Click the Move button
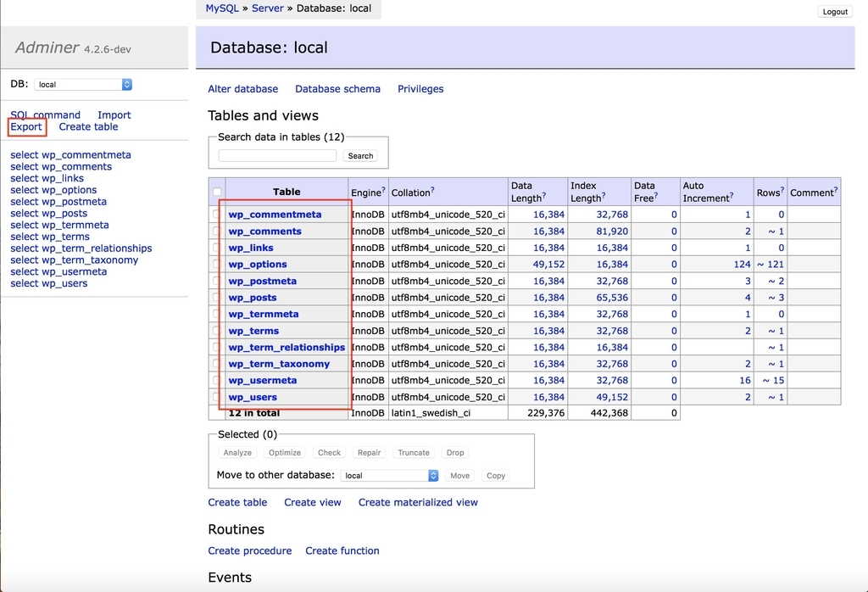 click(460, 475)
